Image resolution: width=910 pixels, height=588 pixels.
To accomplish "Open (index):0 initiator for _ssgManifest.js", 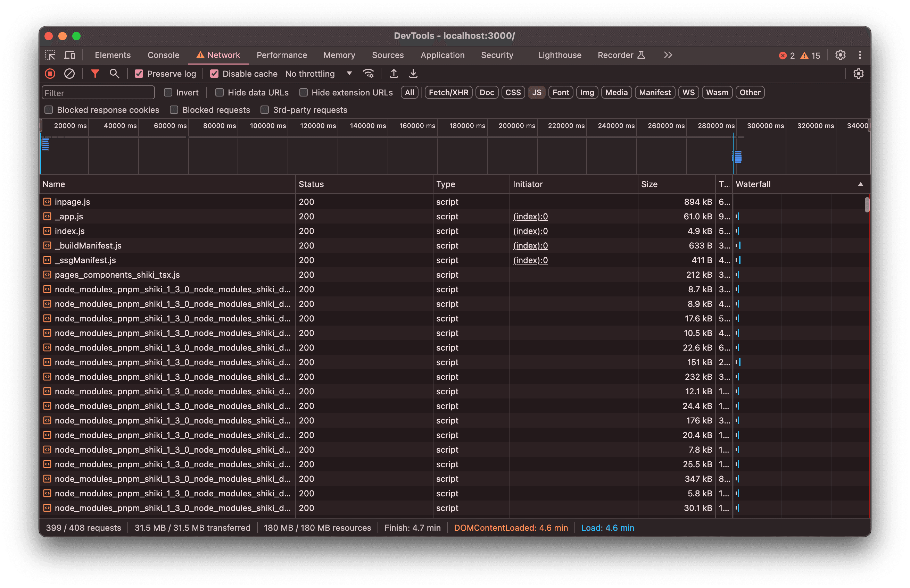I will coord(530,260).
